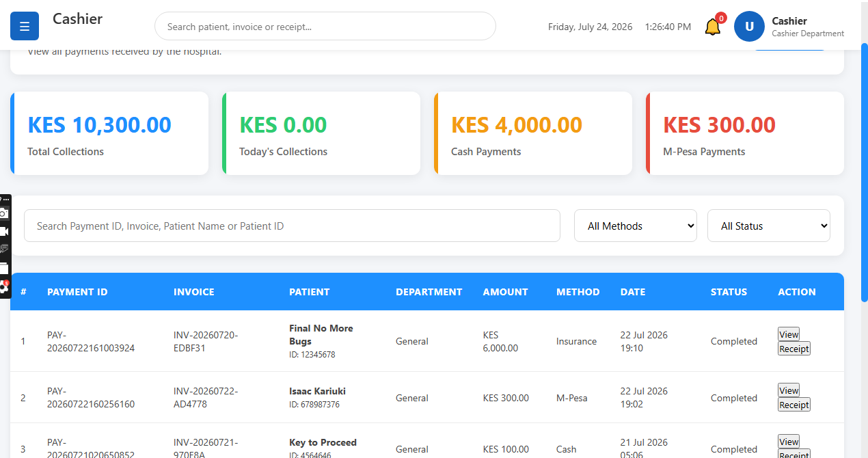Expand the All Methods dropdown

[x=636, y=226]
